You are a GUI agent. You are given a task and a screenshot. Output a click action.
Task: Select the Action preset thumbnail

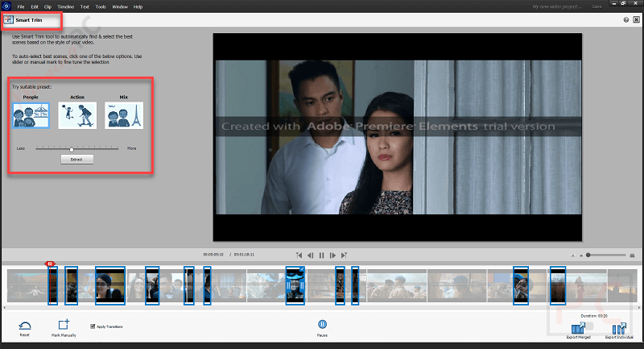77,115
